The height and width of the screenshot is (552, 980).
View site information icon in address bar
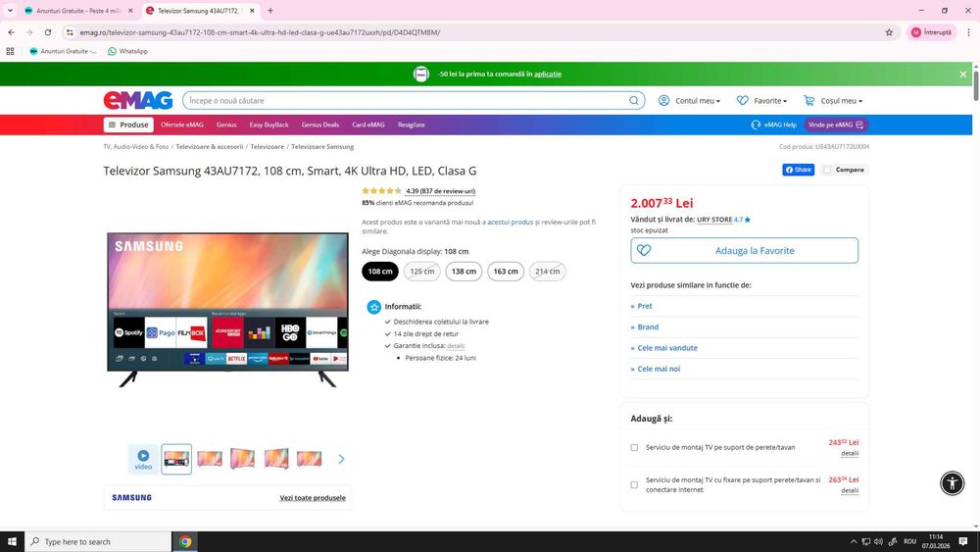(70, 32)
